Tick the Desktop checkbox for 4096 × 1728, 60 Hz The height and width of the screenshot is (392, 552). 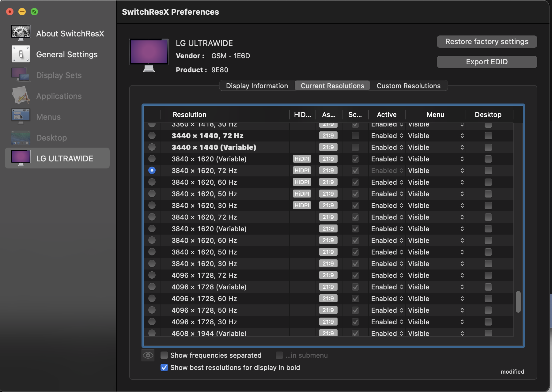point(488,299)
